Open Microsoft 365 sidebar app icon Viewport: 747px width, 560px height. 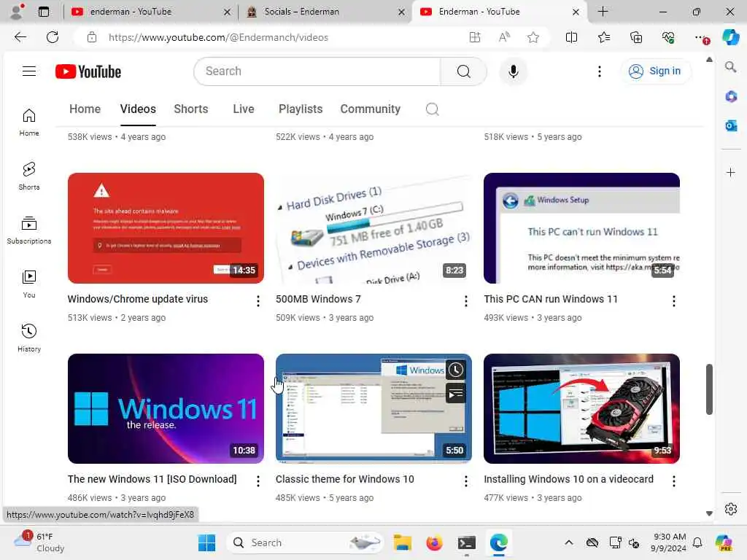[x=731, y=97]
